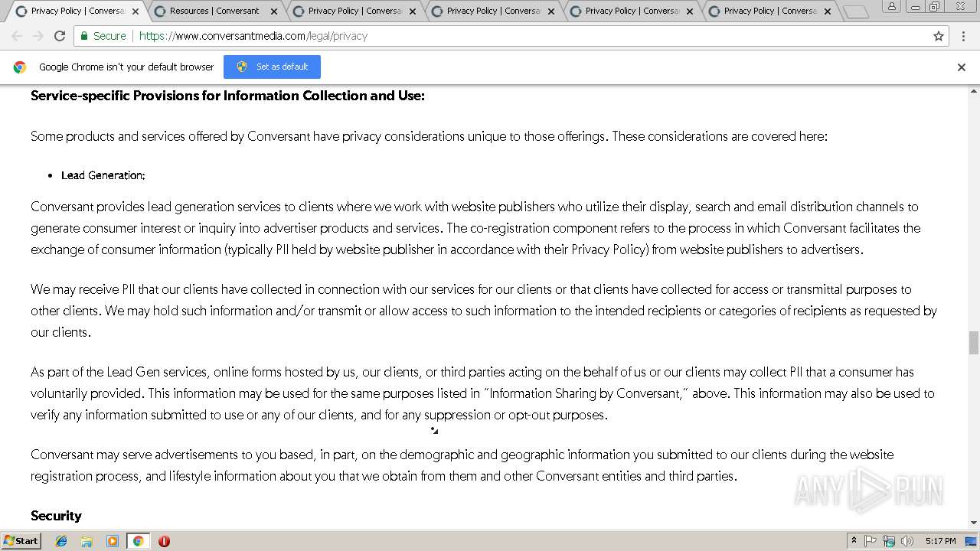Click the vertical scrollbar thumb
This screenshot has height=551, width=980.
974,343
